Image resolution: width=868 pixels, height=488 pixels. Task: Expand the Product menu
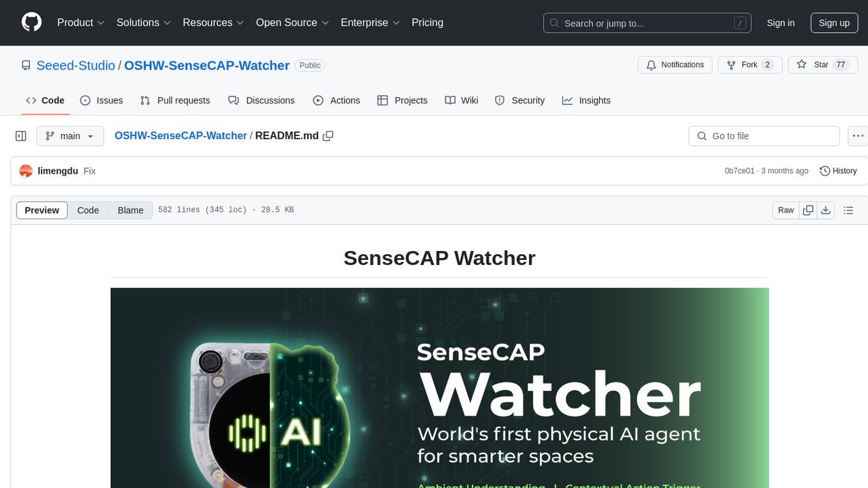pyautogui.click(x=81, y=22)
